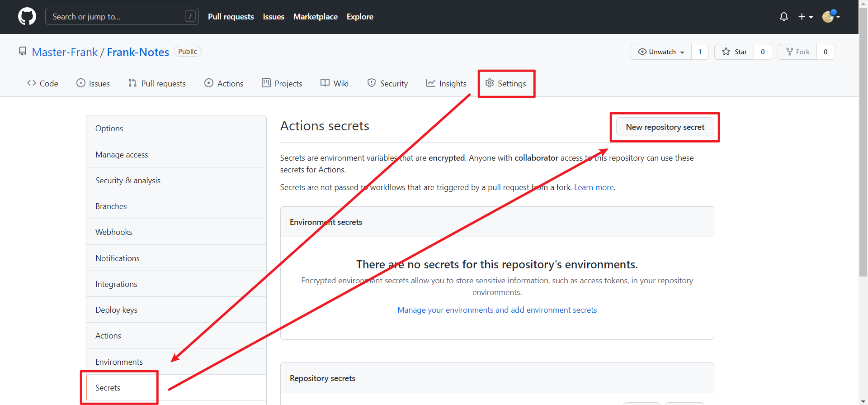Open the stargazers count next to Star

point(763,52)
